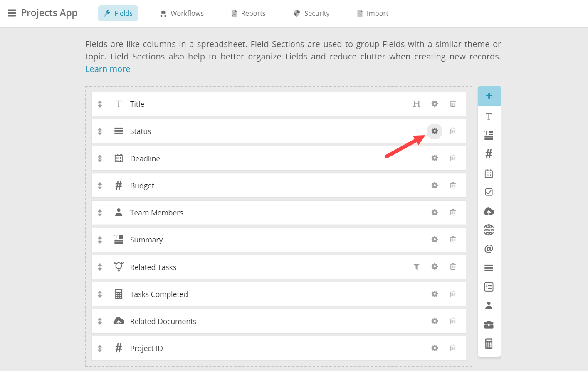Image resolution: width=588 pixels, height=371 pixels.
Task: Open the hamburger menu beside Projects App
Action: (x=12, y=13)
